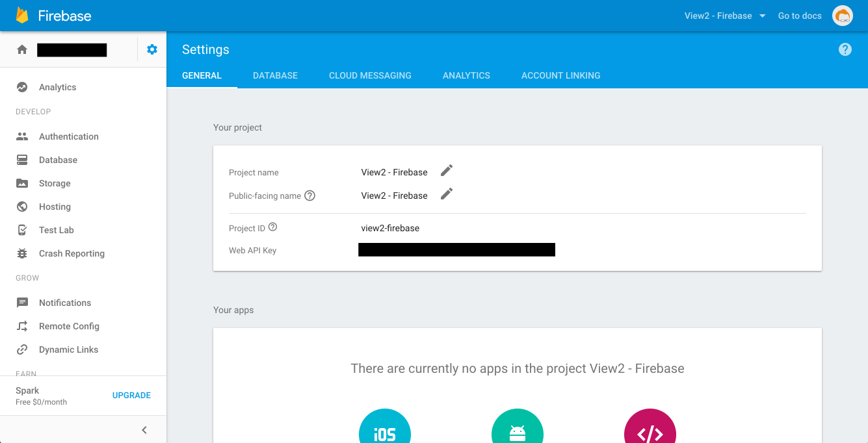Open project settings gear icon
The width and height of the screenshot is (868, 443).
[x=152, y=49]
